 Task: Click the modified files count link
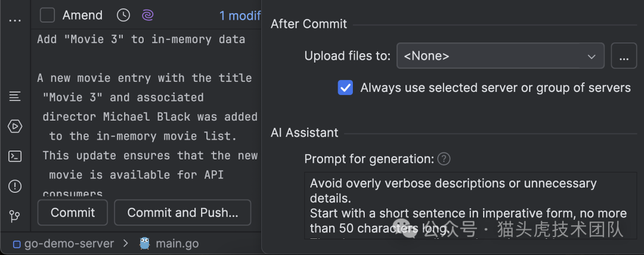coord(240,16)
